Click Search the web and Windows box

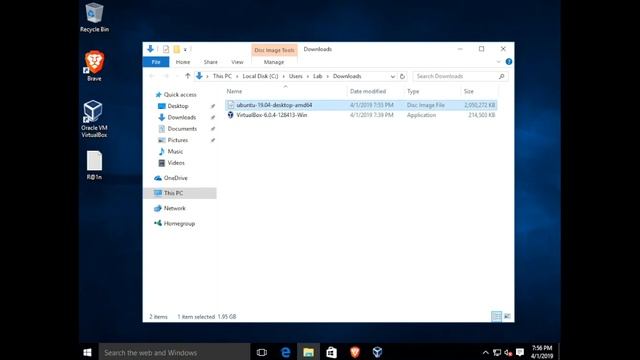tap(174, 352)
